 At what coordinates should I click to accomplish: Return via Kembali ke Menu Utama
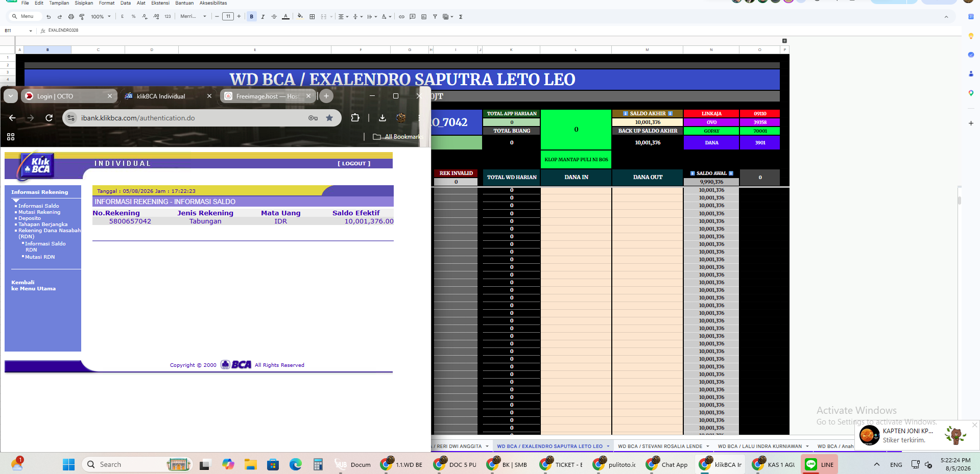coord(33,285)
